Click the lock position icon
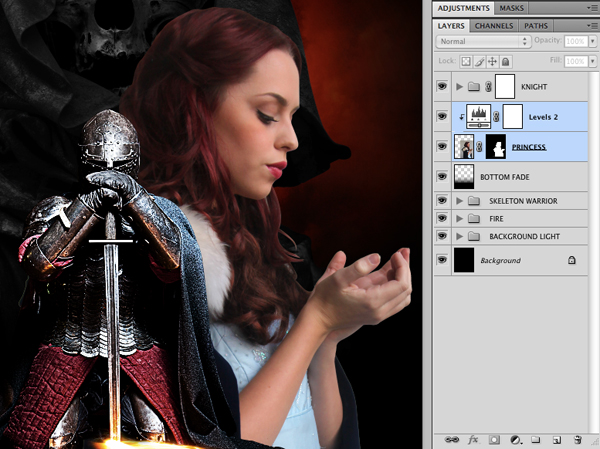 (492, 62)
